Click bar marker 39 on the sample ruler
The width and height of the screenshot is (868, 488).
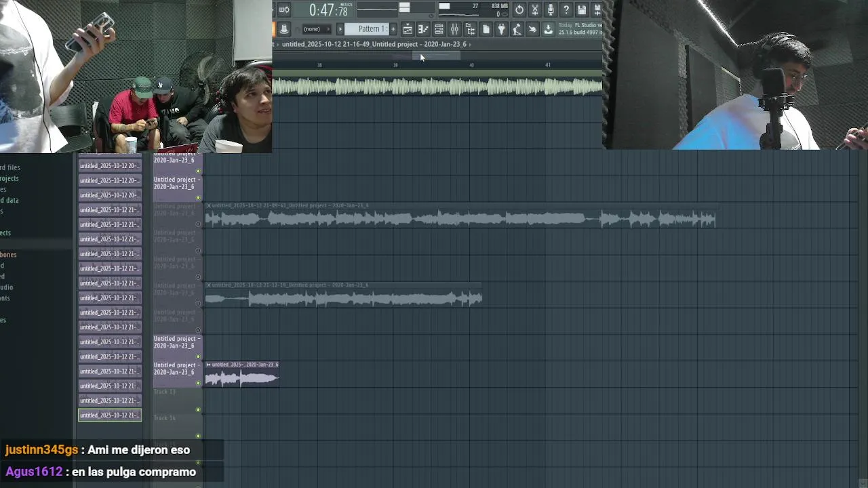tap(395, 65)
